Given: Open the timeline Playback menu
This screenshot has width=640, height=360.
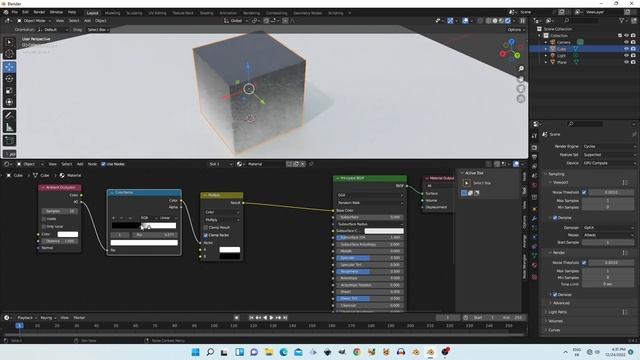Looking at the screenshot, I should (27, 318).
